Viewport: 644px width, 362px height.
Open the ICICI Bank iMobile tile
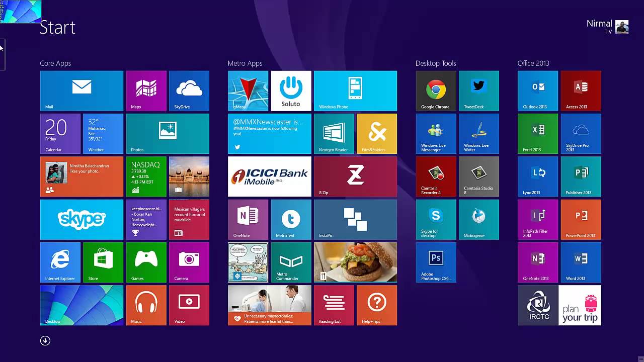coord(269,176)
